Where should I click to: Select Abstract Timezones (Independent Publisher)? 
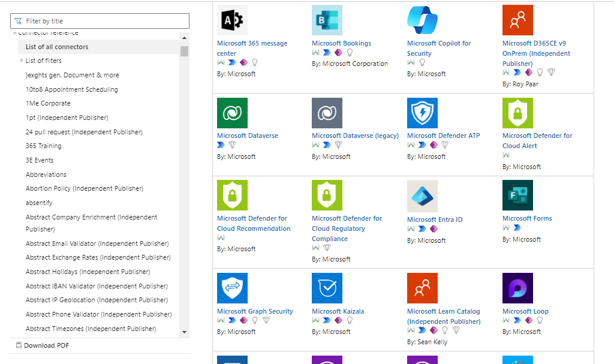pyautogui.click(x=91, y=329)
